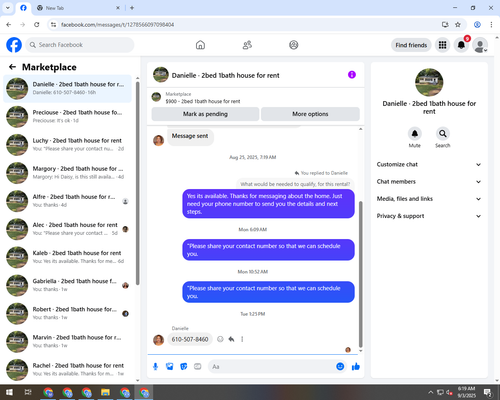Viewport: 500px width, 400px height.
Task: React to 610-507-8460 message with emoji
Action: click(220, 339)
